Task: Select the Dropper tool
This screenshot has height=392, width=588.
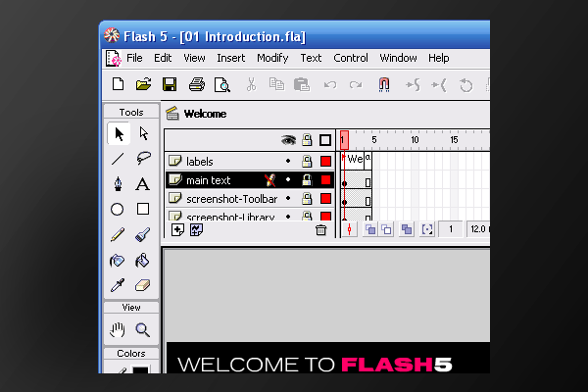Action: tap(118, 285)
